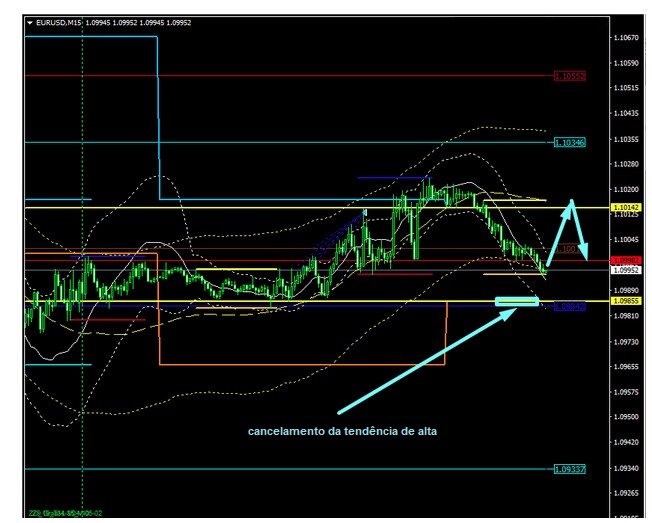This screenshot has width=652, height=523.
Task: Click the 1.10670 value on price scale
Action: (627, 37)
